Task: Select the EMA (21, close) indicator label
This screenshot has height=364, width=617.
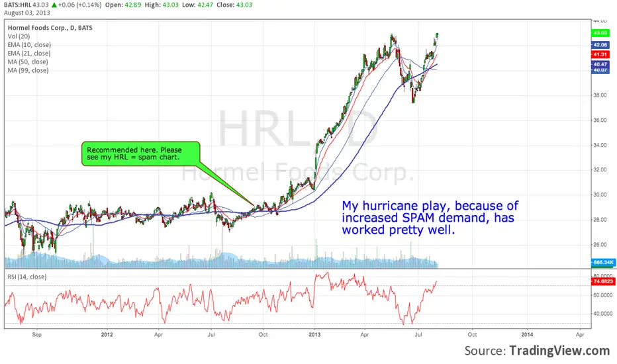Action: (x=29, y=53)
